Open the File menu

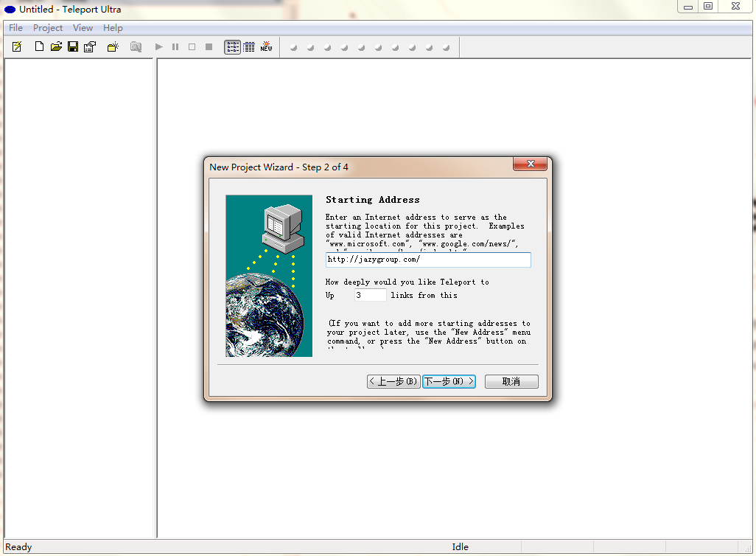click(15, 28)
